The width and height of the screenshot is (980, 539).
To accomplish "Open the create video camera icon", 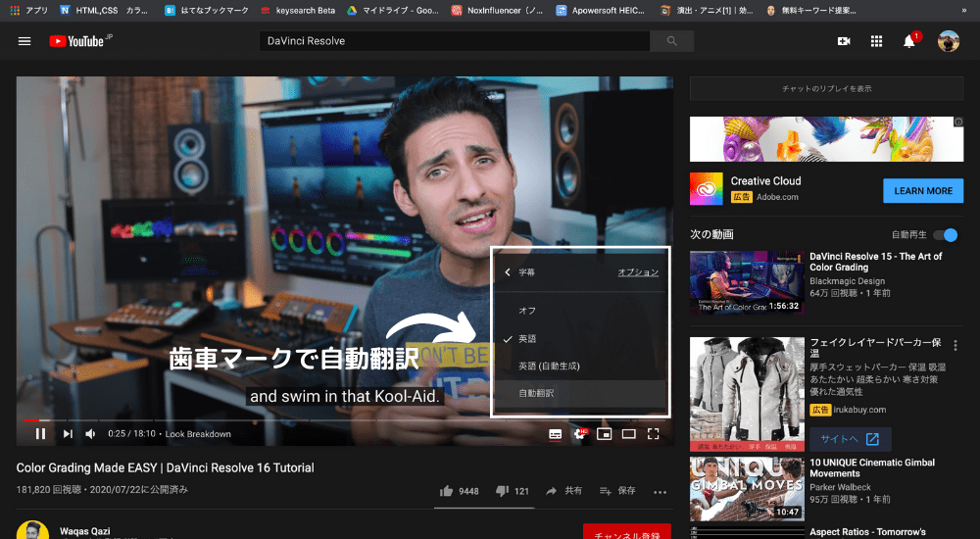I will coord(844,41).
